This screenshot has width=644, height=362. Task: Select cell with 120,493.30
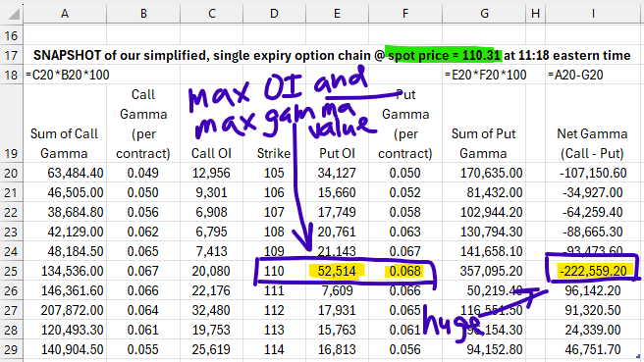[x=65, y=330]
